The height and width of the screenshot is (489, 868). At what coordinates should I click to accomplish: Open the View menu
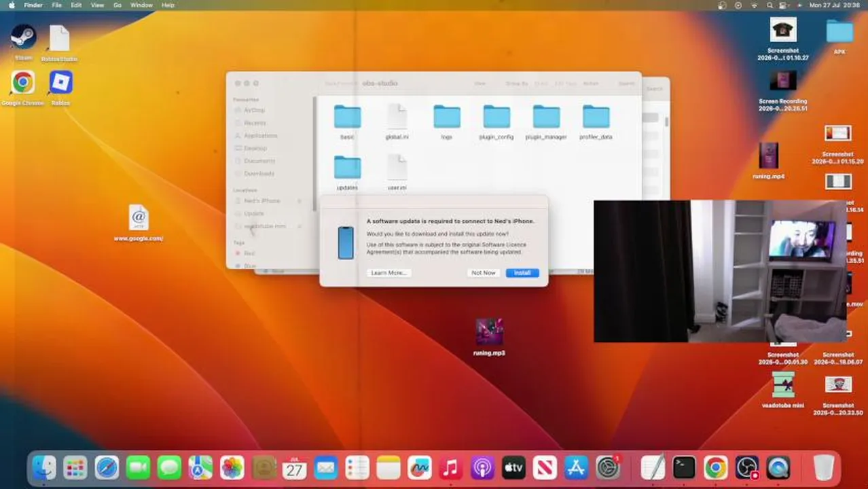tap(97, 5)
